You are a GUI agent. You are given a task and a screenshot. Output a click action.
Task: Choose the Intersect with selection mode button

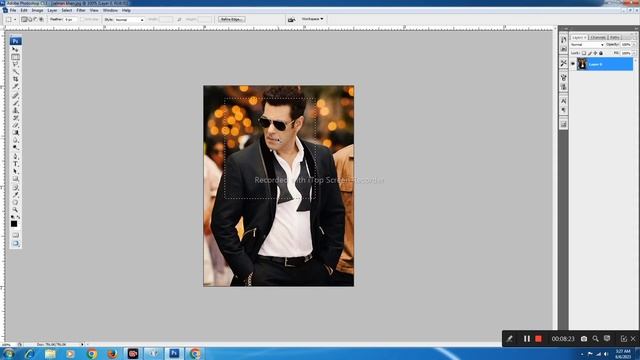pos(41,19)
